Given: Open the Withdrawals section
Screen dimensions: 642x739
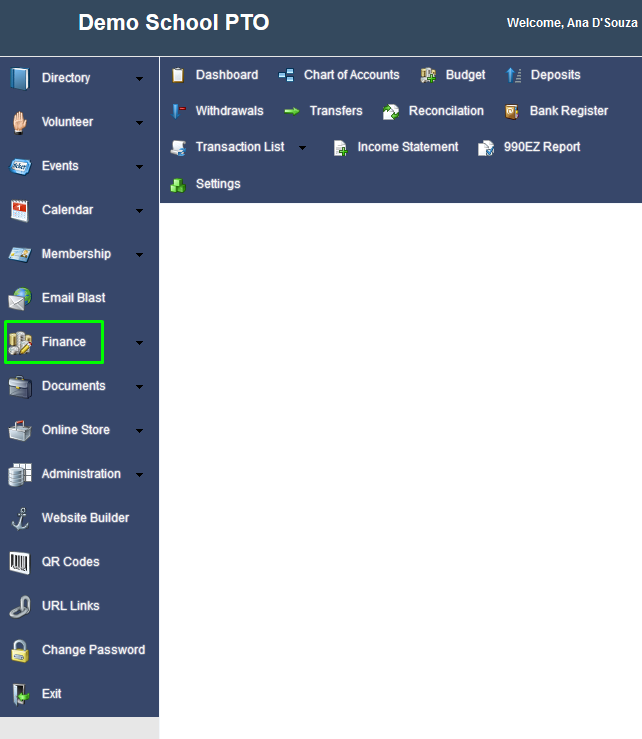Looking at the screenshot, I should [x=230, y=111].
